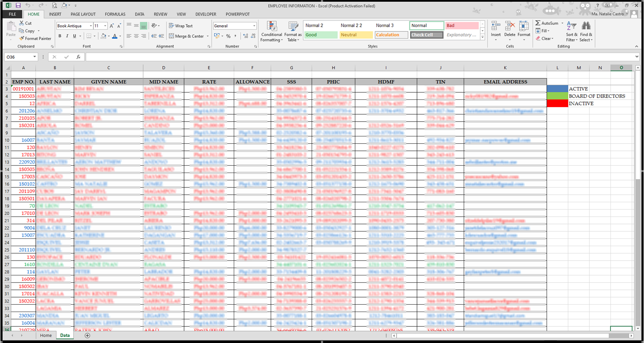Click the Insert Function fx icon
644x343 pixels.
[78, 57]
